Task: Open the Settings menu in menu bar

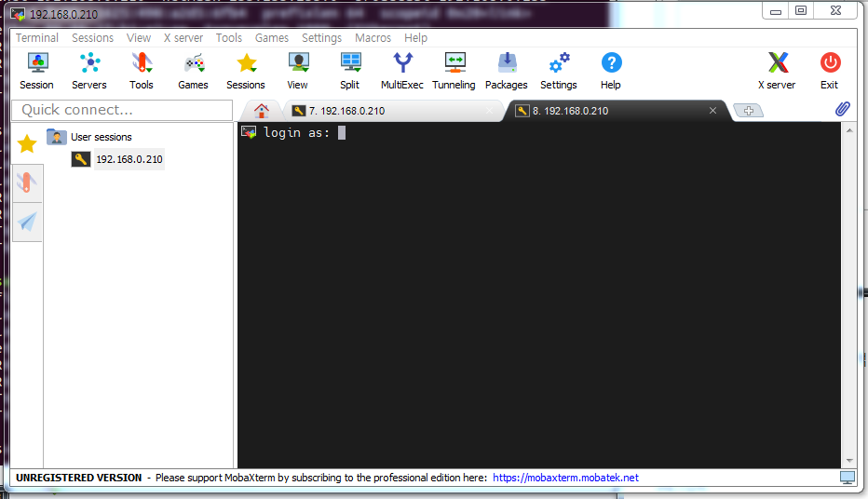Action: 321,37
